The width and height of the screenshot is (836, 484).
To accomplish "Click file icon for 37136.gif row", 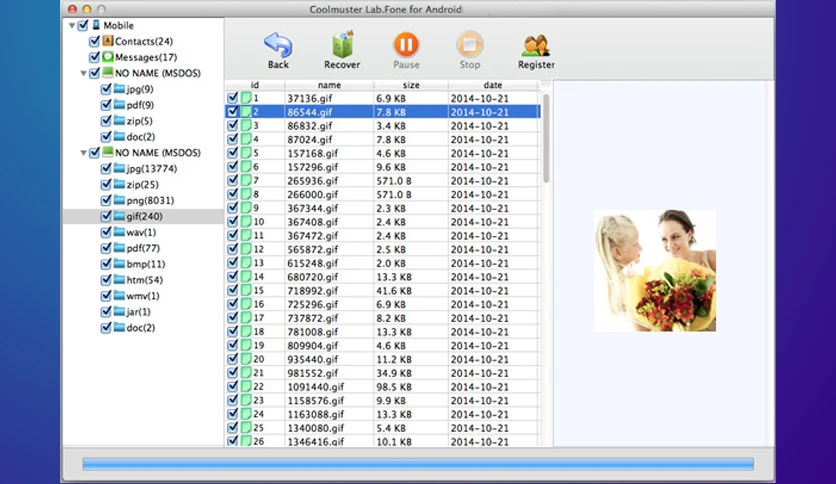I will point(246,98).
